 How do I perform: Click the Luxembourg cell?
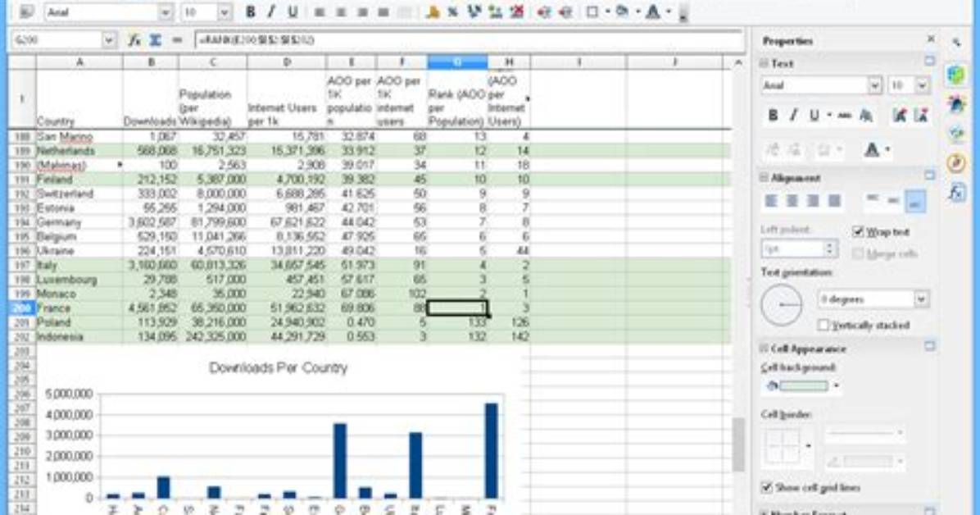click(79, 280)
